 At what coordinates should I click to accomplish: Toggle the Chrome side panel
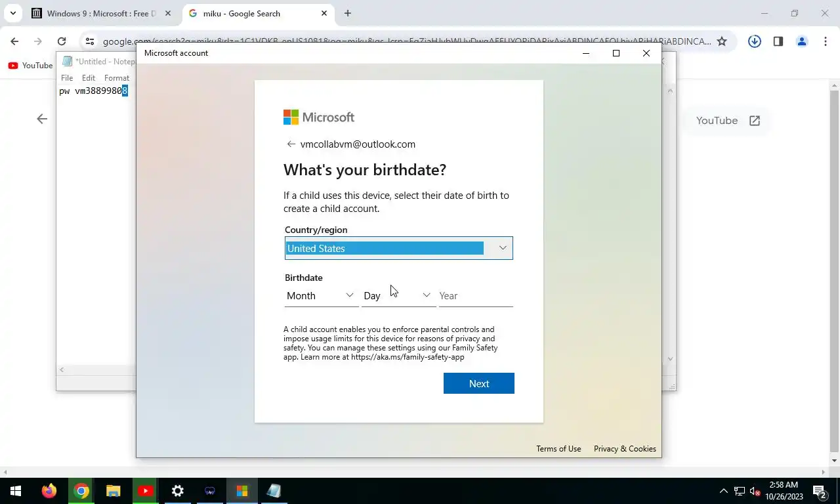click(778, 41)
